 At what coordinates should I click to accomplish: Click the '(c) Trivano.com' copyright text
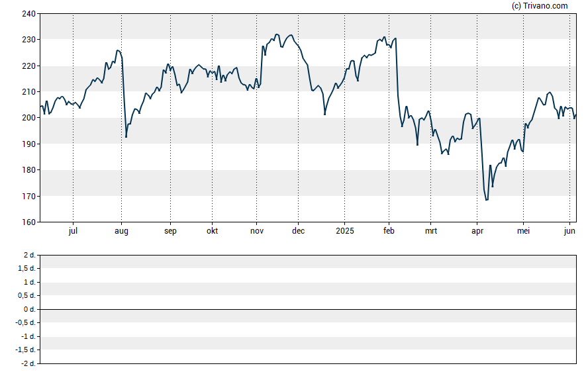point(540,5)
